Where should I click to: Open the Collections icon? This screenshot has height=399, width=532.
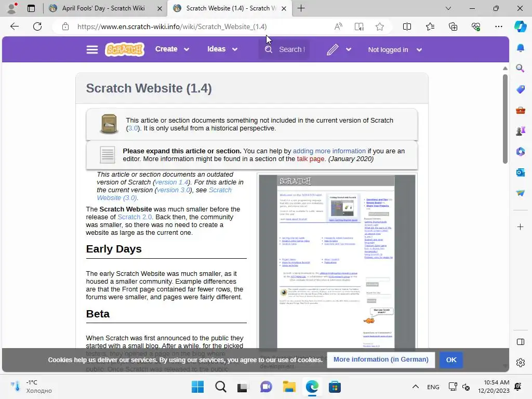[453, 26]
